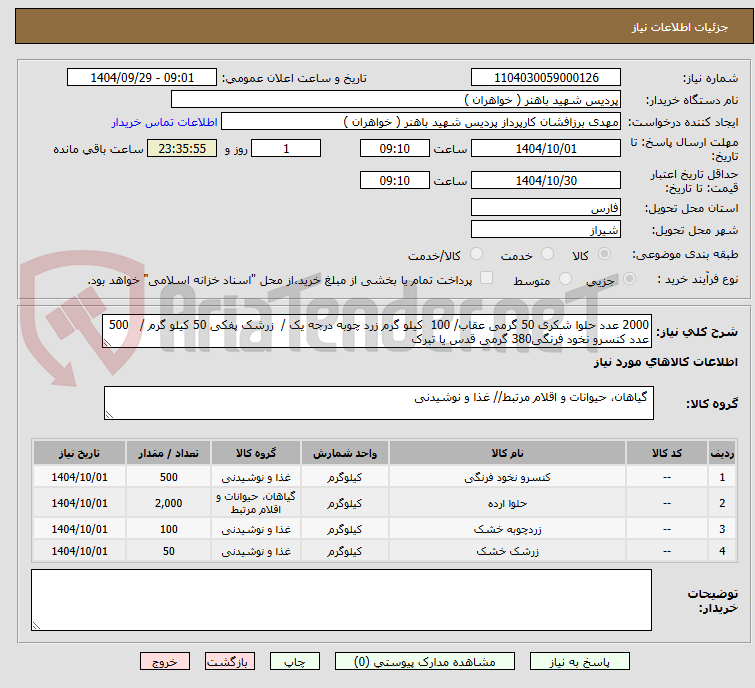Image resolution: width=755 pixels, height=688 pixels.
Task: Open مشاهده مدارک پیوستی (0) button
Action: click(425, 662)
